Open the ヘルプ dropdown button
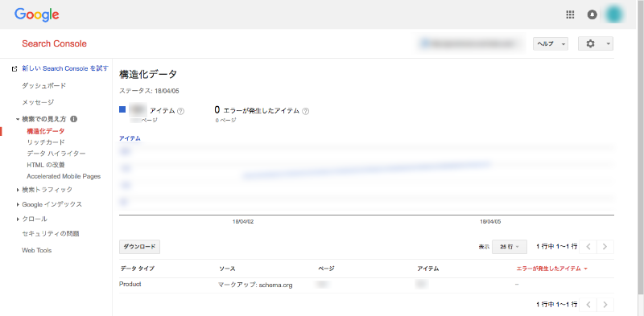 [x=551, y=44]
